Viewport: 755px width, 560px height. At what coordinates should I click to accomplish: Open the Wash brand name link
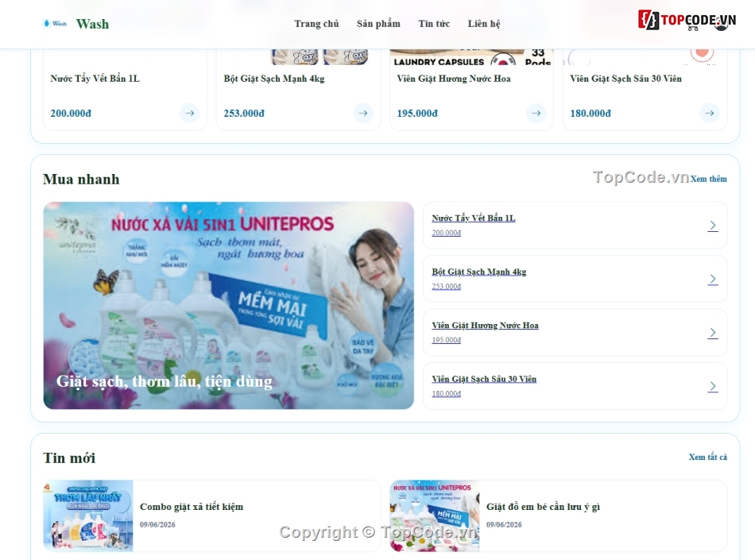coord(92,24)
